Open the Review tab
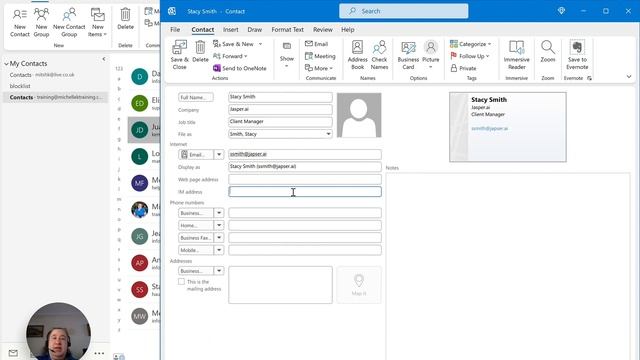640x360 pixels. pyautogui.click(x=323, y=29)
